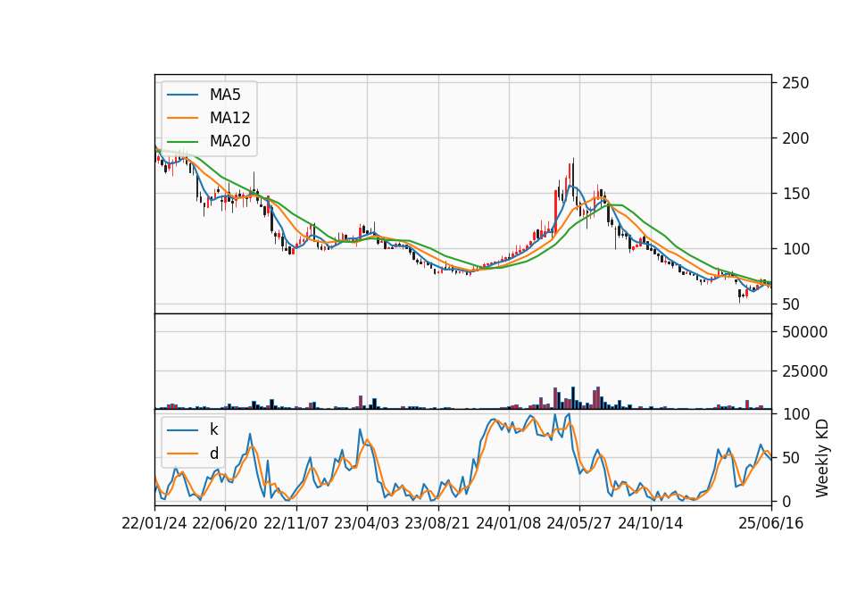Click the d legend entry
This screenshot has width=857, height=616.
tap(214, 454)
